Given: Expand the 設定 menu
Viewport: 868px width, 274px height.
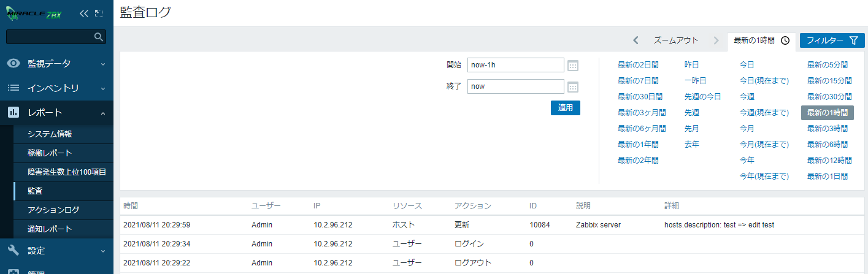Looking at the screenshot, I should point(56,250).
